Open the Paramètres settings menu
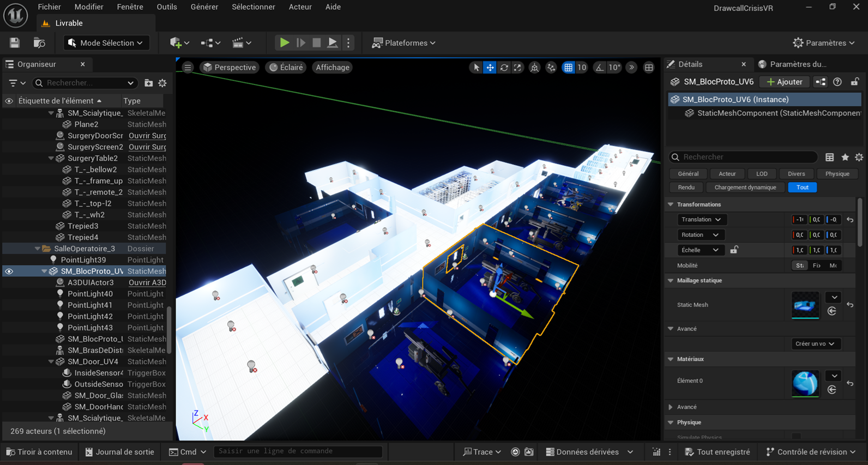Image resolution: width=868 pixels, height=465 pixels. tap(823, 43)
